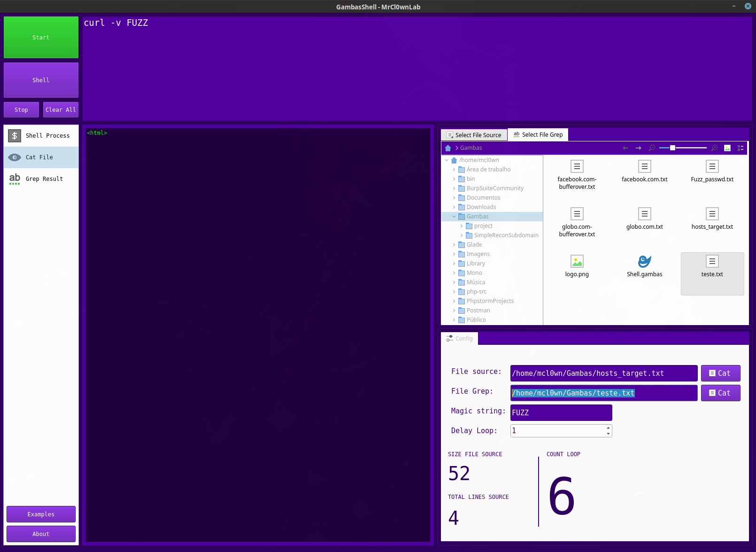
Task: Click the Grep Result ab icon
Action: pyautogui.click(x=15, y=179)
